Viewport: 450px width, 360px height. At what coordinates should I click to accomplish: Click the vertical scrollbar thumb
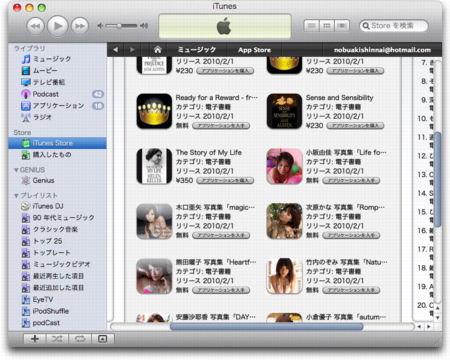tap(437, 180)
